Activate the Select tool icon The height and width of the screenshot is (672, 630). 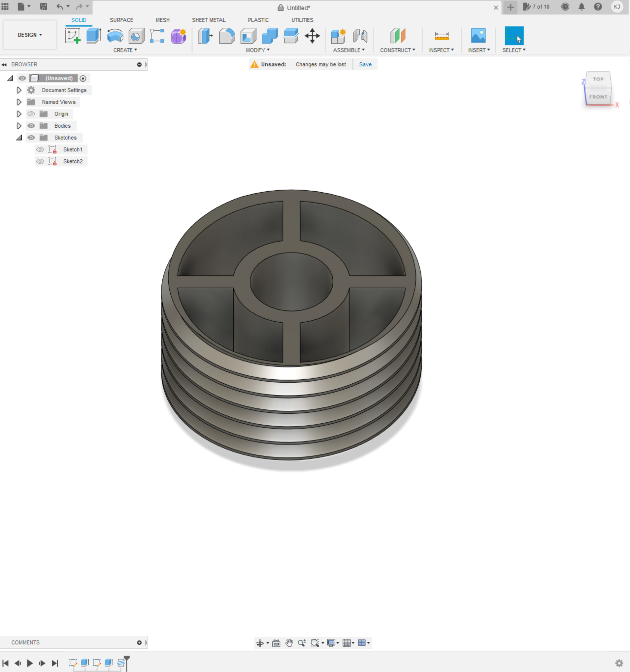coord(514,36)
